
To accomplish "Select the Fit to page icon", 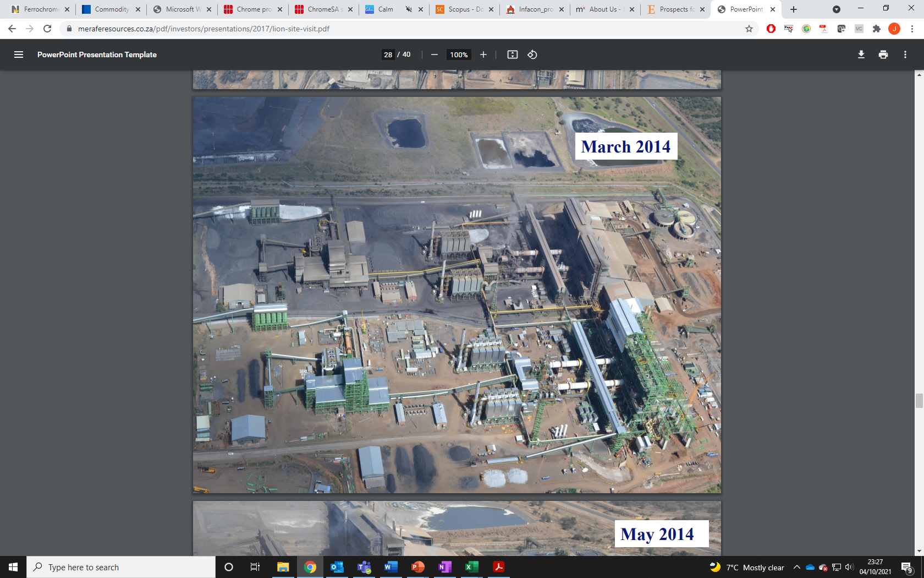I will tap(512, 54).
